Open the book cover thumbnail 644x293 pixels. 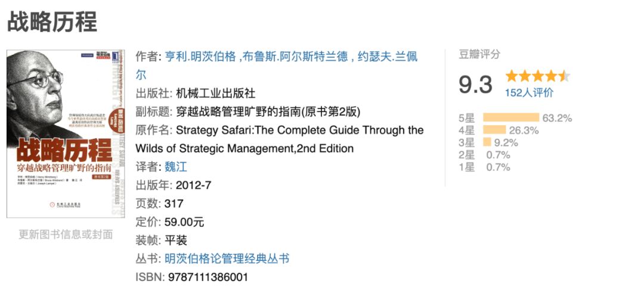click(x=66, y=133)
